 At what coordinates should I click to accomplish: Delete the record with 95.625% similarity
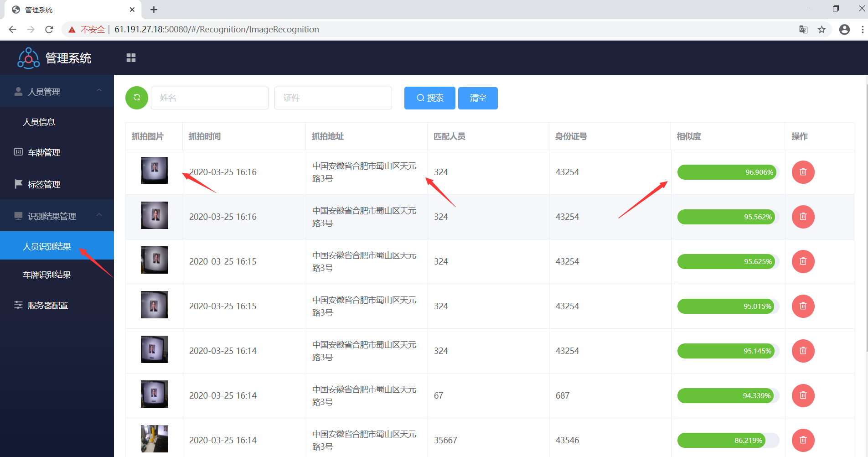click(x=803, y=261)
